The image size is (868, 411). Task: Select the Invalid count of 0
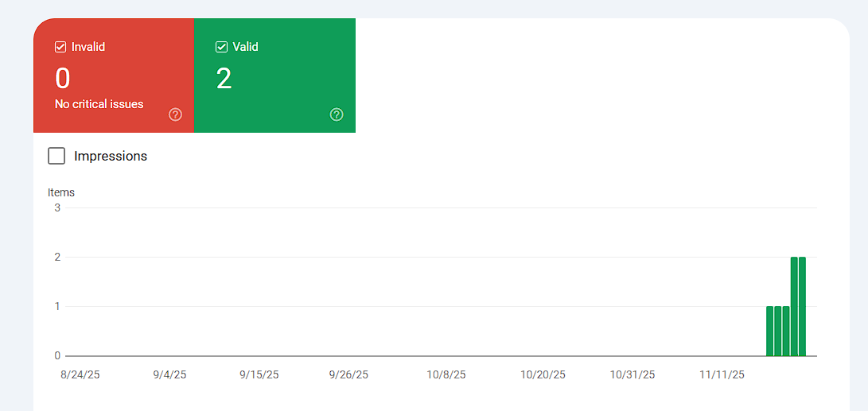click(x=63, y=79)
